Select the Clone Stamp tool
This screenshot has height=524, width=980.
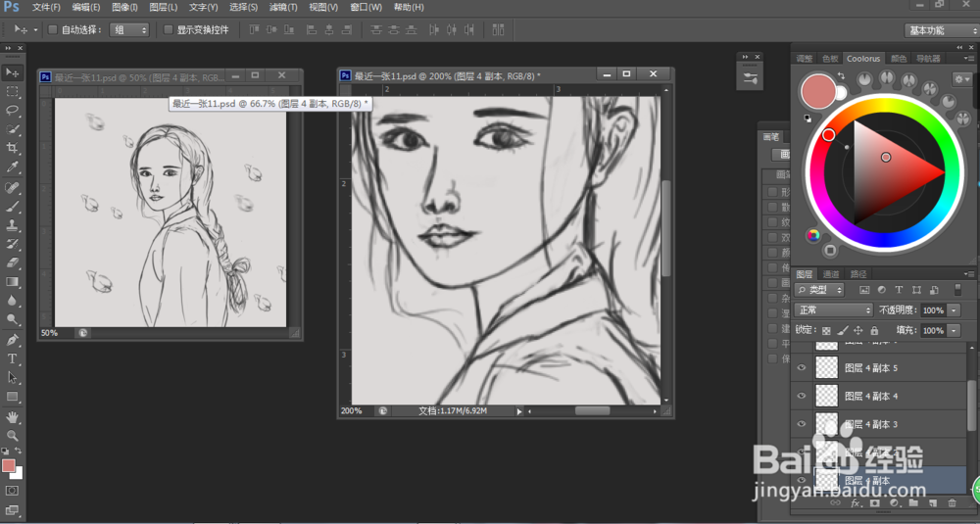pyautogui.click(x=13, y=225)
